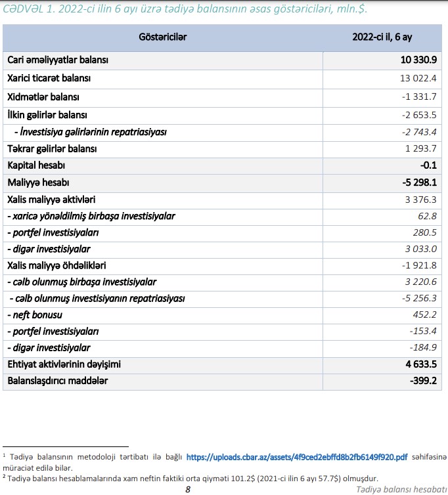Image resolution: width=448 pixels, height=495 pixels.
Task: Click the 'Xalis maliyyə aktivləri' row label
Action: (51, 199)
